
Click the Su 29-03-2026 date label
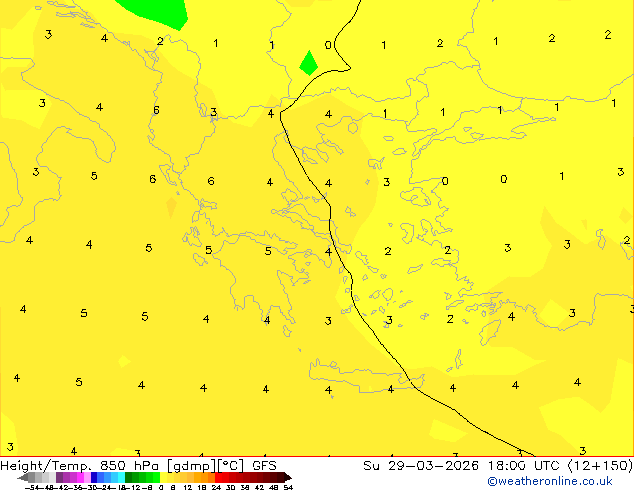[x=412, y=466]
